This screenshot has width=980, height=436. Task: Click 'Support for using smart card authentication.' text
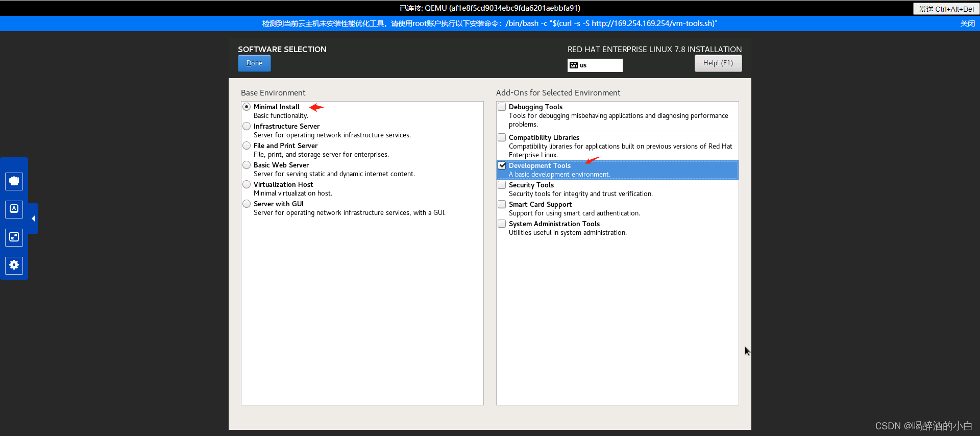[x=574, y=213]
